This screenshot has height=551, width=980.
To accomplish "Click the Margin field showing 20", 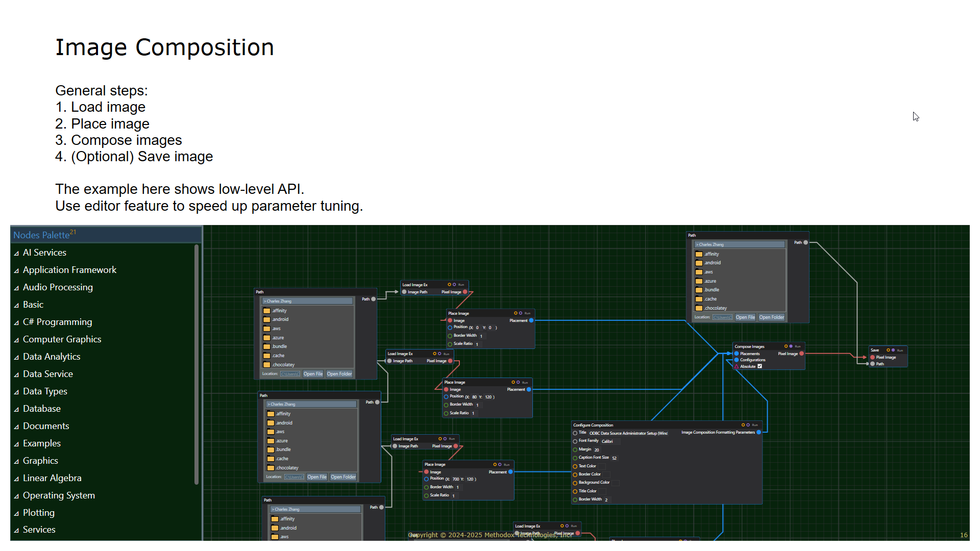I will 597,450.
